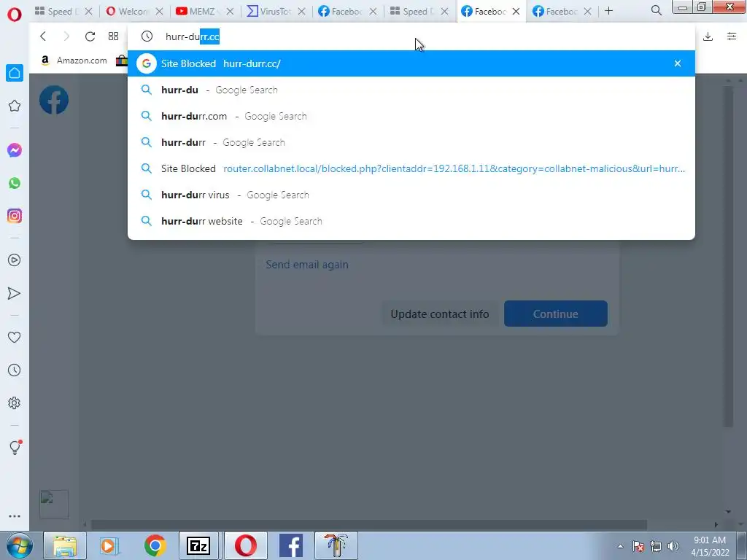Image resolution: width=747 pixels, height=560 pixels.
Task: Open Messenger in the sidebar
Action: [x=15, y=150]
